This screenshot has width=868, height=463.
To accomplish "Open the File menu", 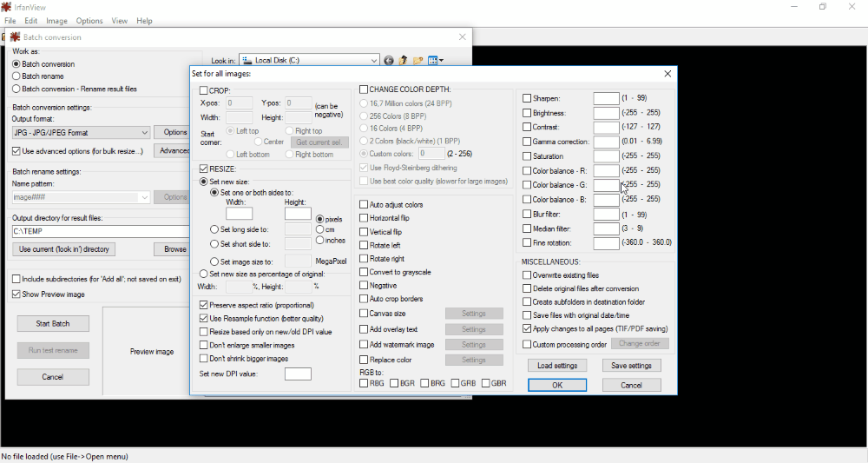I will pos(10,21).
